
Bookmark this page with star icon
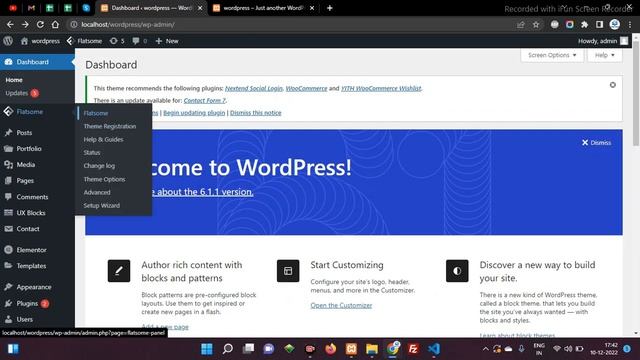pyautogui.click(x=536, y=25)
